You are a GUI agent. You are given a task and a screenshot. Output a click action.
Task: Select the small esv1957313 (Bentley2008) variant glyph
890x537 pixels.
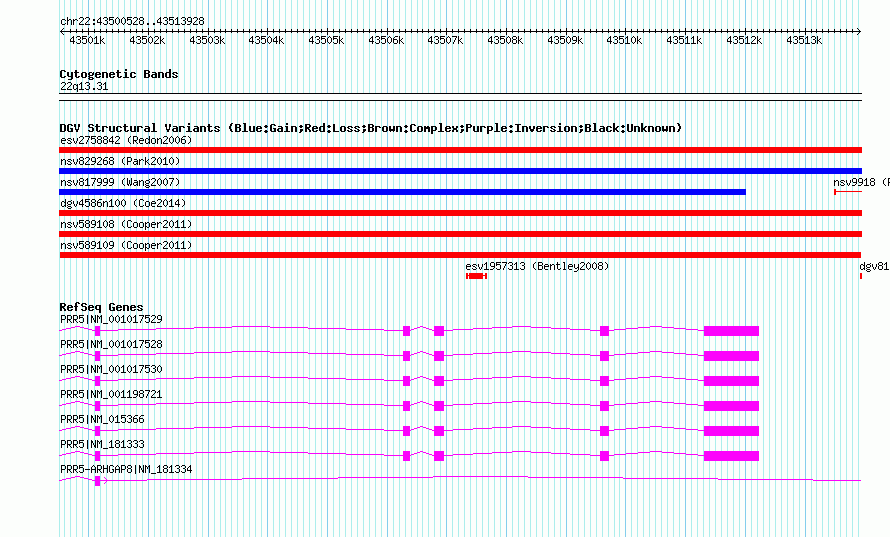(476, 276)
